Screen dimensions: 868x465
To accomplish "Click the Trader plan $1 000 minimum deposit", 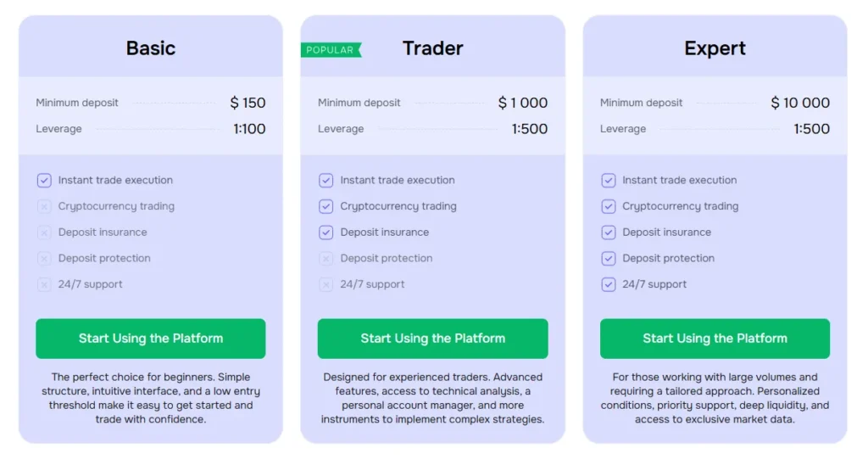I will point(522,103).
